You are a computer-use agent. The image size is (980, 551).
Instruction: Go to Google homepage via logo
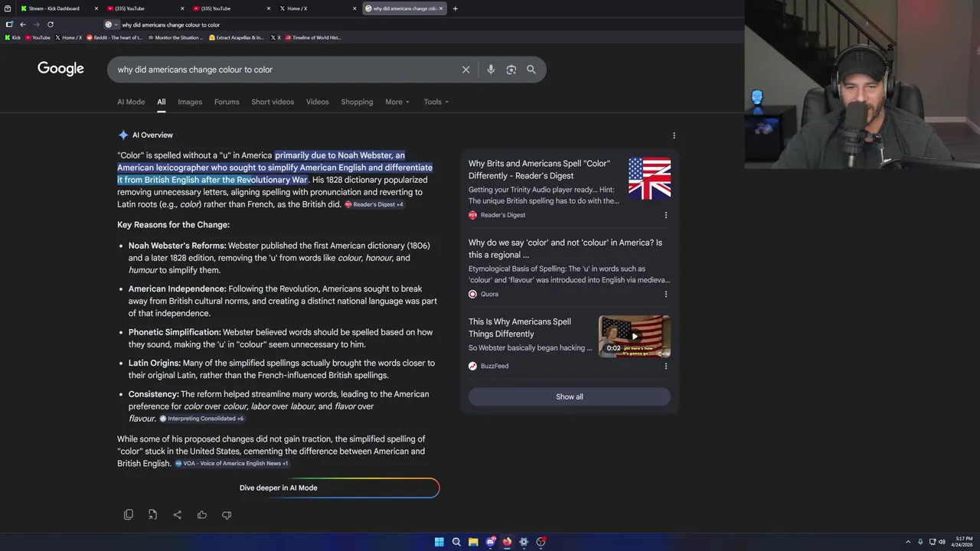click(x=60, y=69)
